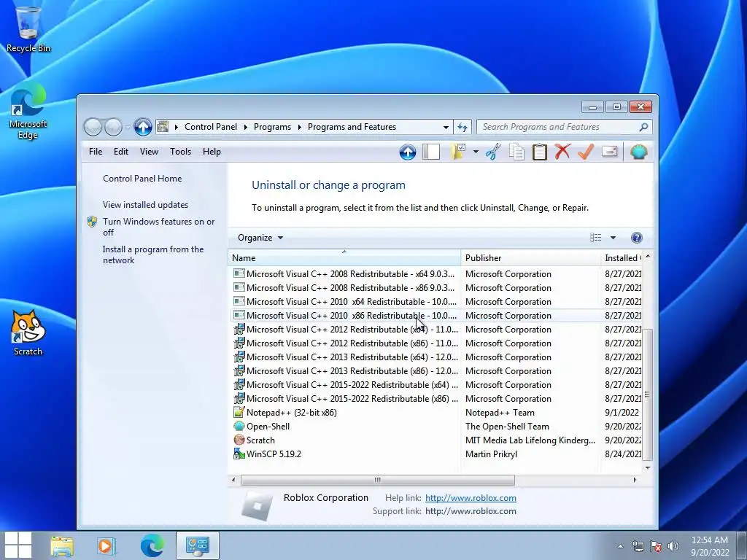Click Install a program from the network
This screenshot has width=747, height=560.
pyautogui.click(x=153, y=254)
